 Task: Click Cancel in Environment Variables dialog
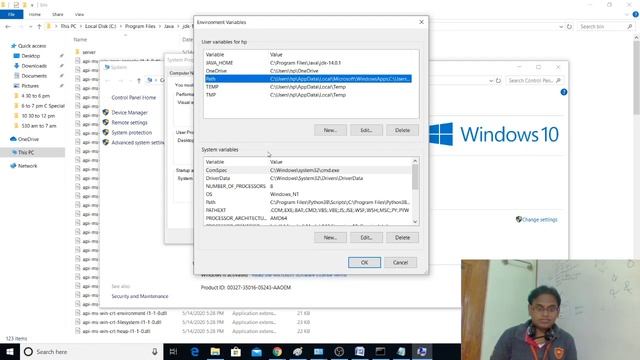pyautogui.click(x=400, y=262)
